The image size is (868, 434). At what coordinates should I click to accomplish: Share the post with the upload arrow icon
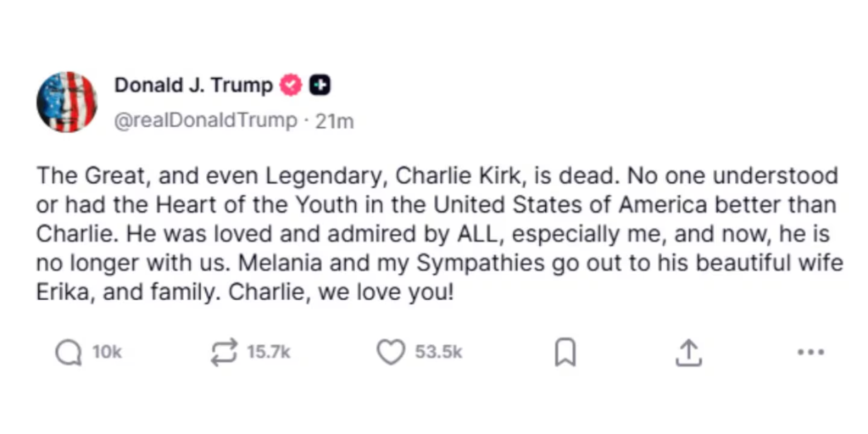688,353
